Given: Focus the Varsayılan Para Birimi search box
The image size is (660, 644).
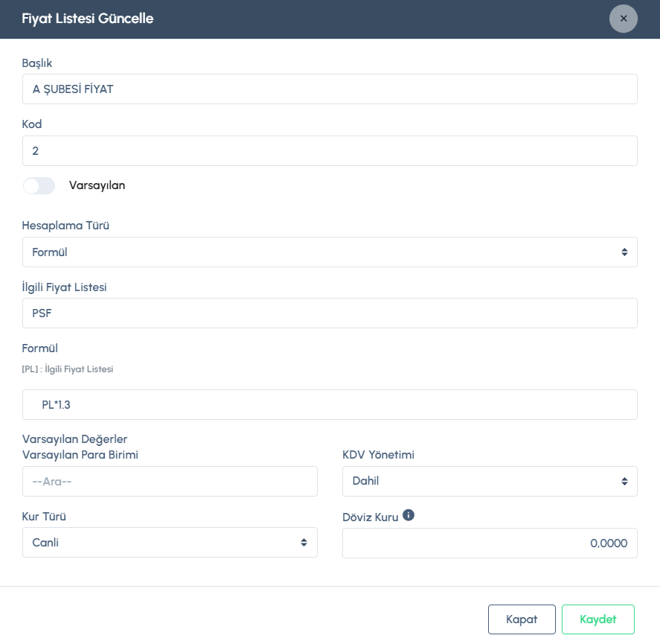Looking at the screenshot, I should 170,482.
